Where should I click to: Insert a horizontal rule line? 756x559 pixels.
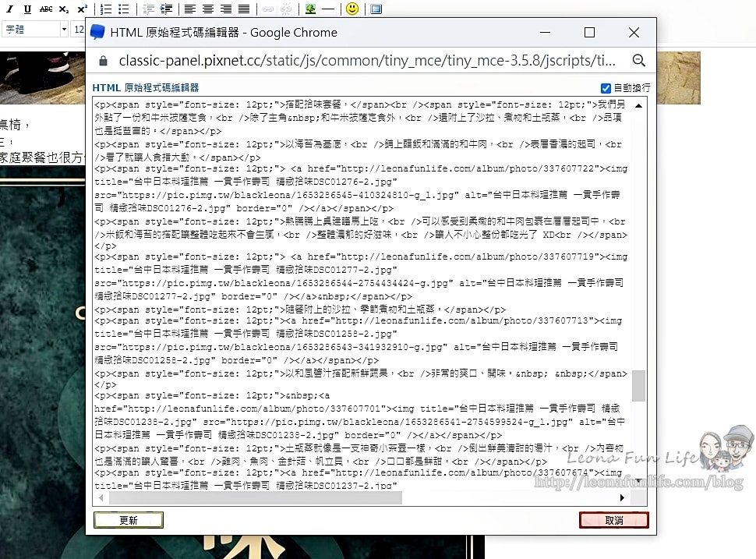click(x=328, y=9)
